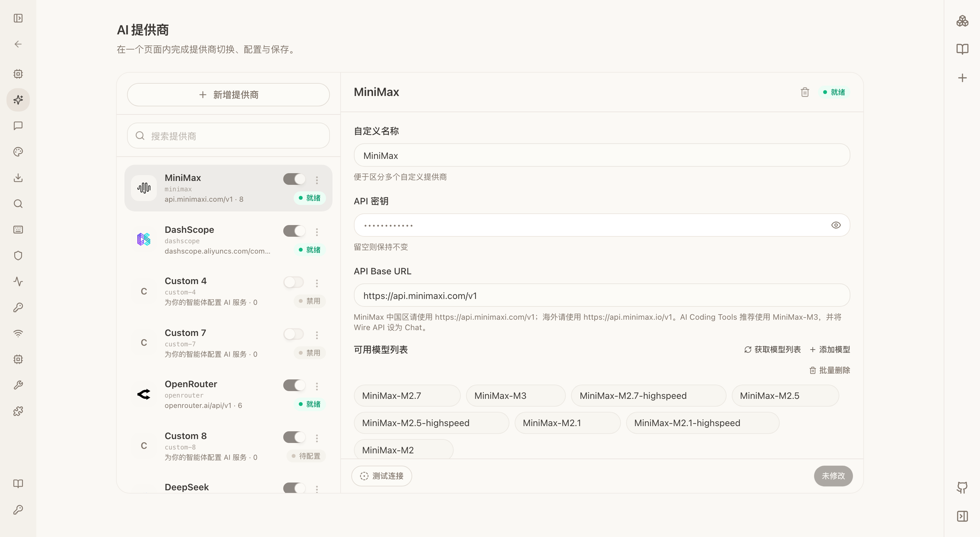Open the puzzle plugins sidebar icon

pyautogui.click(x=18, y=411)
